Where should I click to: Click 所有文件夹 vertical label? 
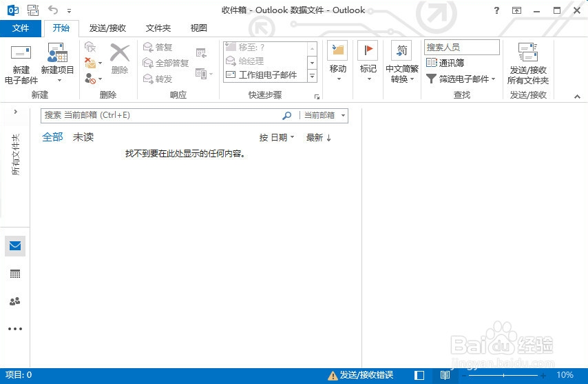click(15, 154)
